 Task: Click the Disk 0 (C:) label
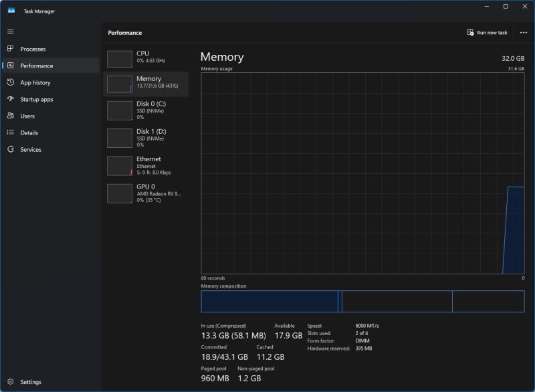coord(151,104)
